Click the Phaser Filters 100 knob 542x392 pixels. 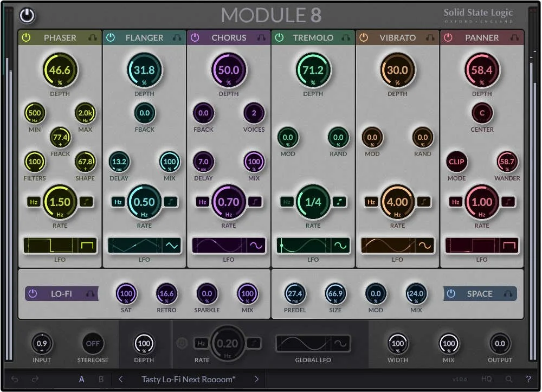click(35, 162)
